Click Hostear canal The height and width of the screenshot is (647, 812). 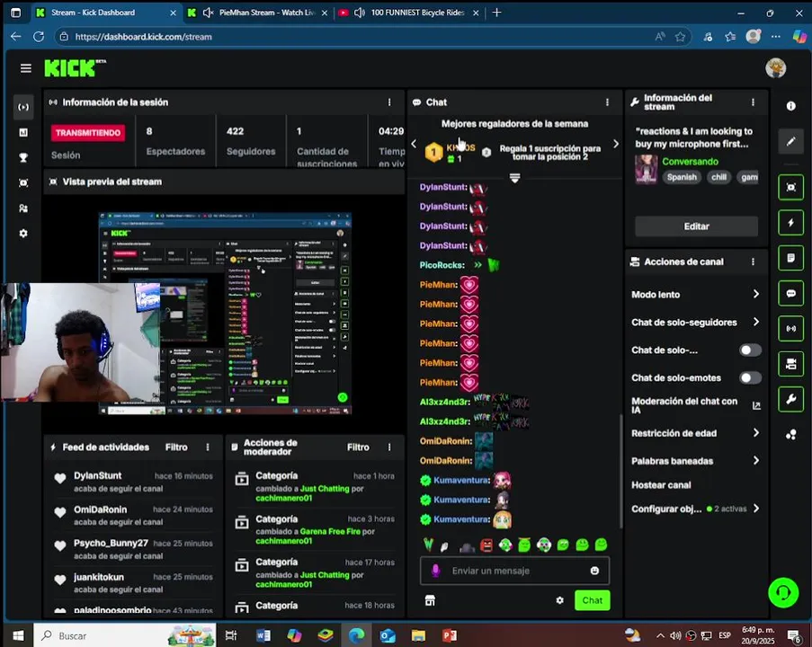coord(661,485)
